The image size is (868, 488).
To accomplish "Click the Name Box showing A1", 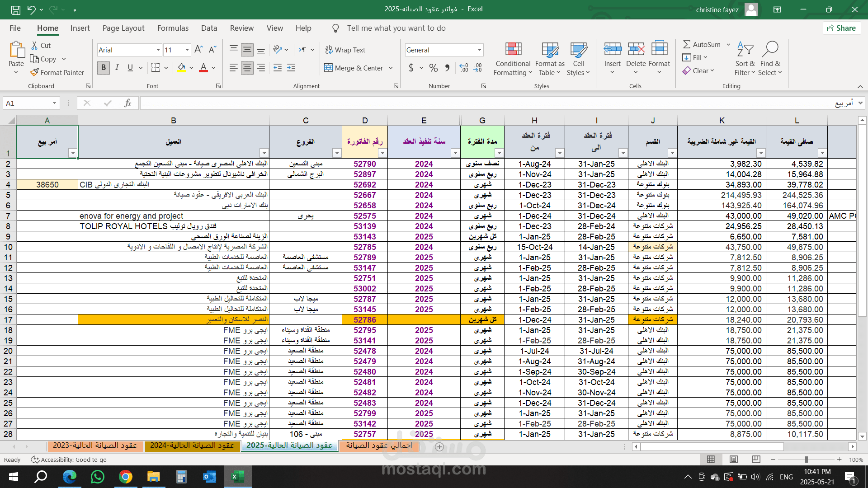I will click(x=28, y=103).
